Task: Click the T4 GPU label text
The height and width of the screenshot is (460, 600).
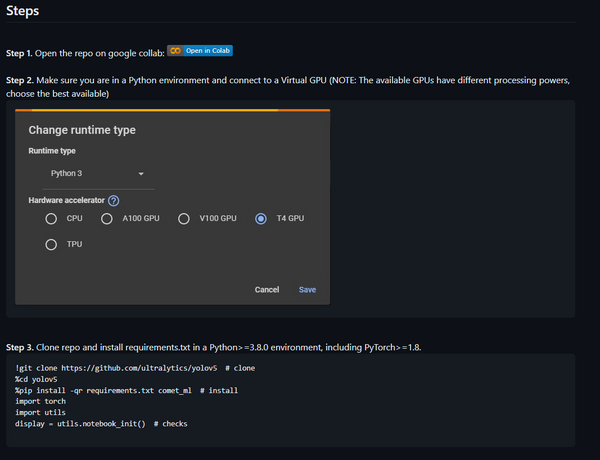Action: pos(290,218)
